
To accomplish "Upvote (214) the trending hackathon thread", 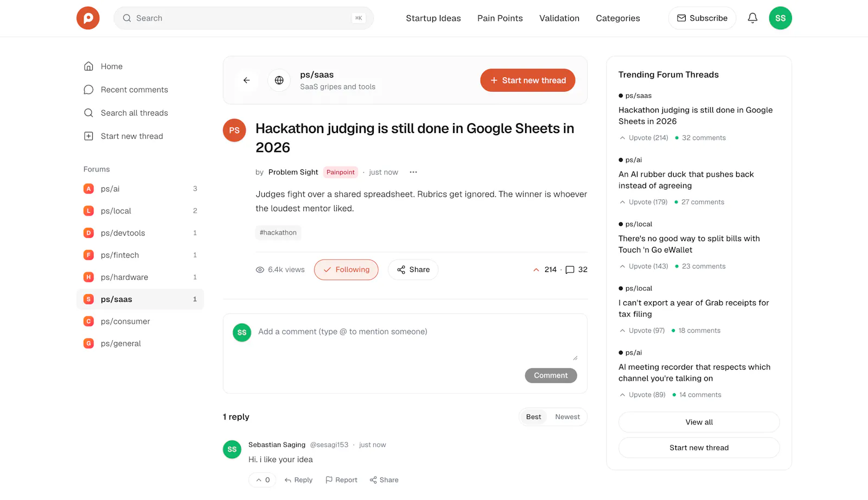I will point(644,138).
